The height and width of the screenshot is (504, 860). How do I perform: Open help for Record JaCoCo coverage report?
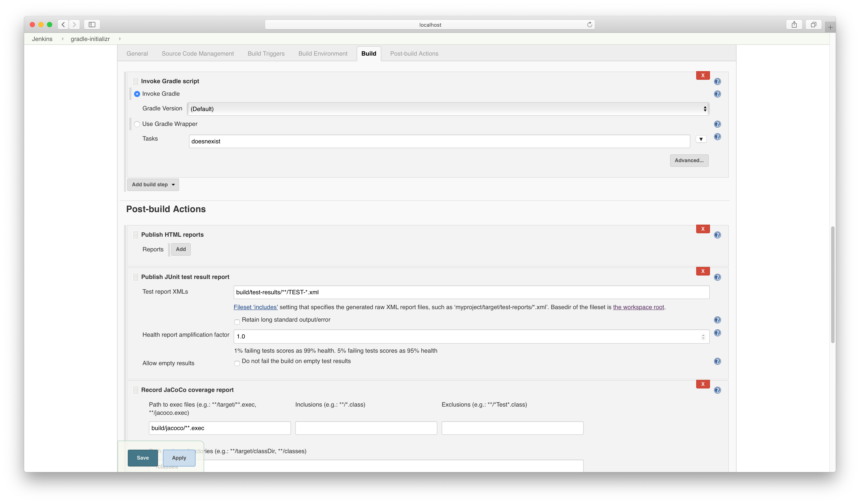click(717, 390)
